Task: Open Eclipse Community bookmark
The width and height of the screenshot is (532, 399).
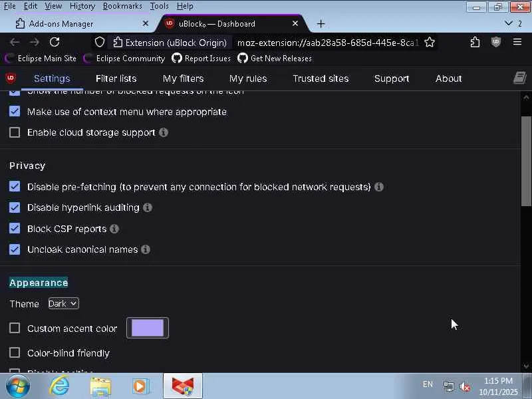Action: click(124, 59)
